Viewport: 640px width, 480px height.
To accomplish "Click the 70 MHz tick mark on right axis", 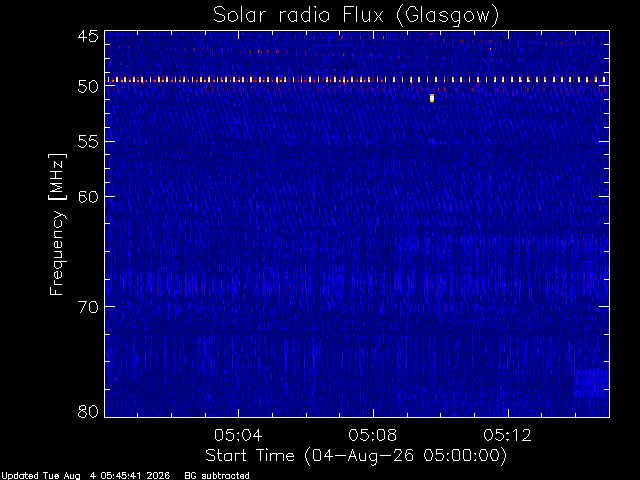I will 604,306.
